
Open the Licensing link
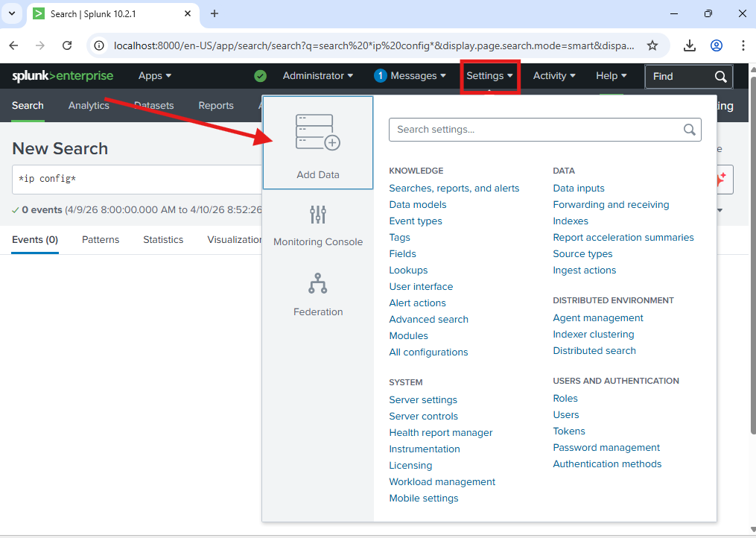(x=410, y=466)
